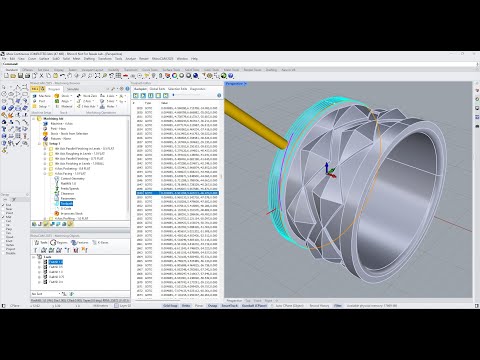Screen dimensions: 480x360
Task: Toggle the Near osnap checkbox
Action: pos(4,209)
